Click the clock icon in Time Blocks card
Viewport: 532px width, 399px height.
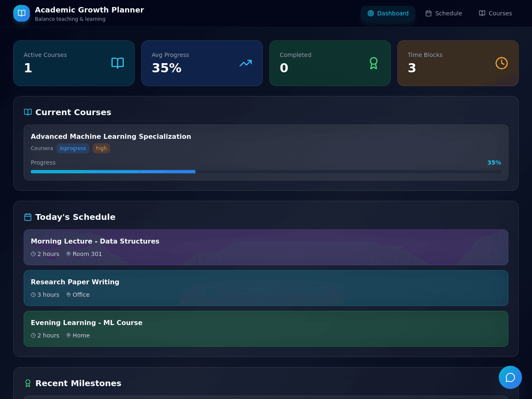click(x=502, y=63)
